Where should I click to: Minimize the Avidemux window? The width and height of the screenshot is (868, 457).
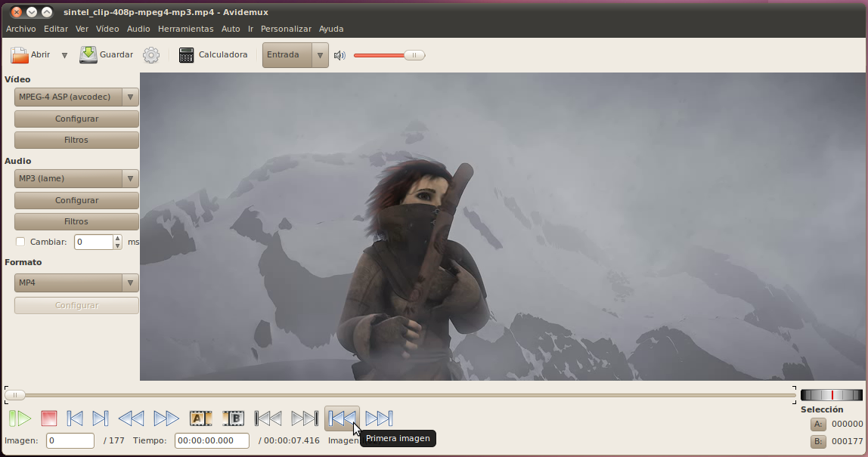pyautogui.click(x=32, y=11)
